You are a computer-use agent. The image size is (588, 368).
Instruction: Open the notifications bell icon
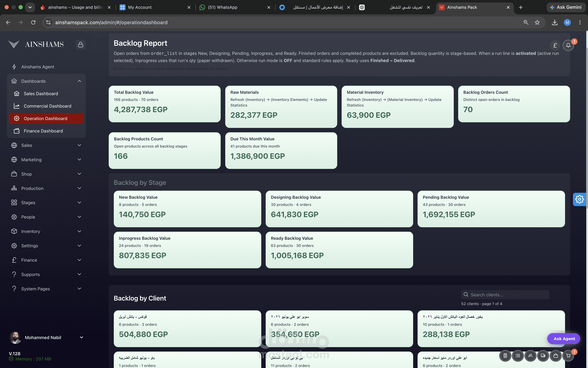568,45
